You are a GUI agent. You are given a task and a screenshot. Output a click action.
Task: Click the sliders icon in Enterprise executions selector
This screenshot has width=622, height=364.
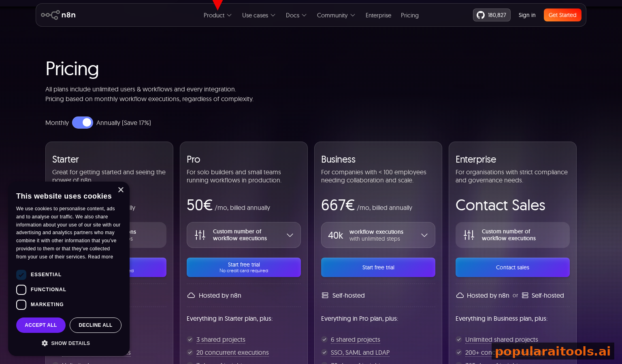coord(469,235)
